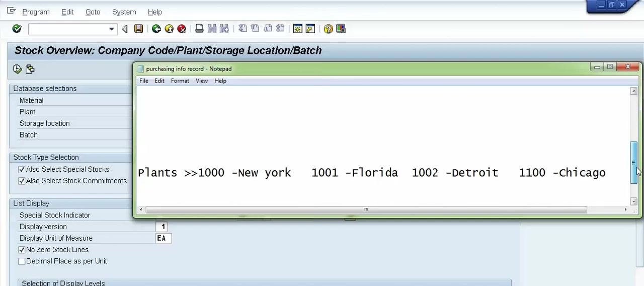Open the SAP window menu icon beside Program
644x286 pixels.
click(11, 11)
